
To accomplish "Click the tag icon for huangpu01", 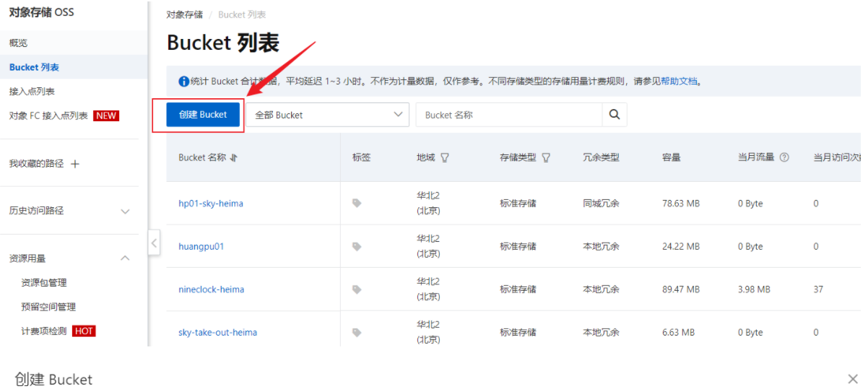I will tap(357, 247).
